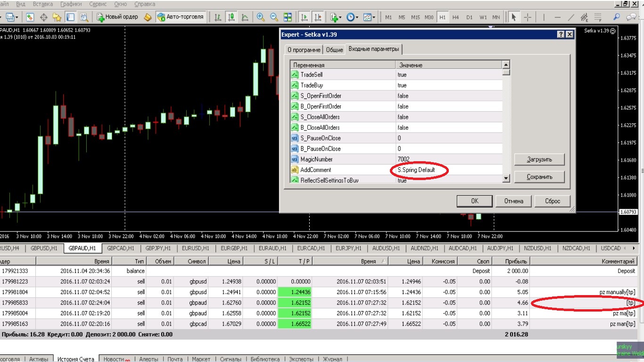
Task: Open the Navigator star-folder icon
Action: tap(57, 17)
